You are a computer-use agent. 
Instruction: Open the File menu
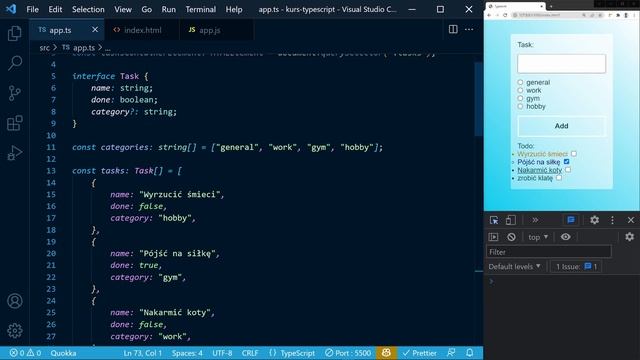pos(32,9)
